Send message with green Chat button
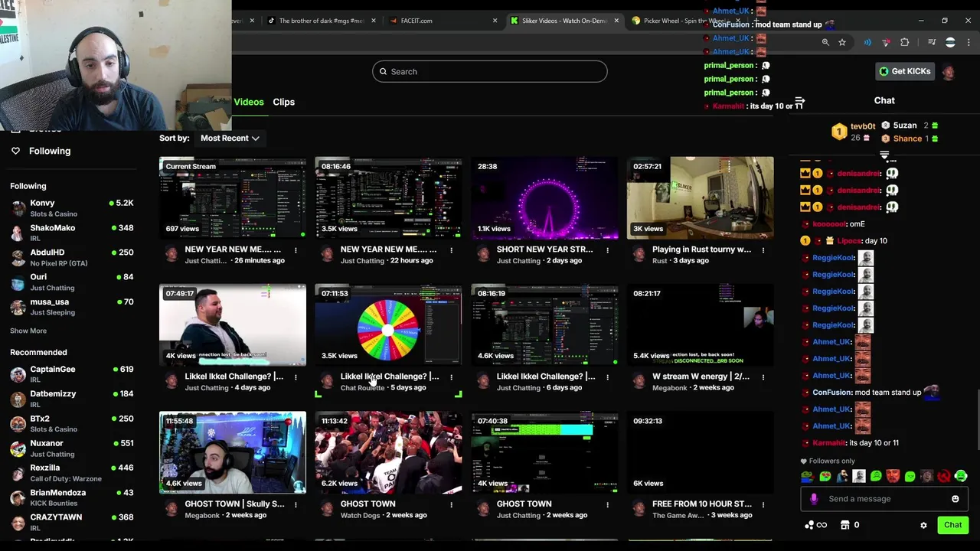The width and height of the screenshot is (980, 551). pyautogui.click(x=952, y=525)
